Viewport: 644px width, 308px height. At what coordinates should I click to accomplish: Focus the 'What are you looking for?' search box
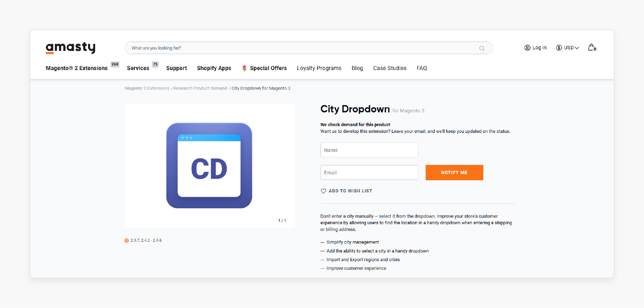pyautogui.click(x=309, y=48)
